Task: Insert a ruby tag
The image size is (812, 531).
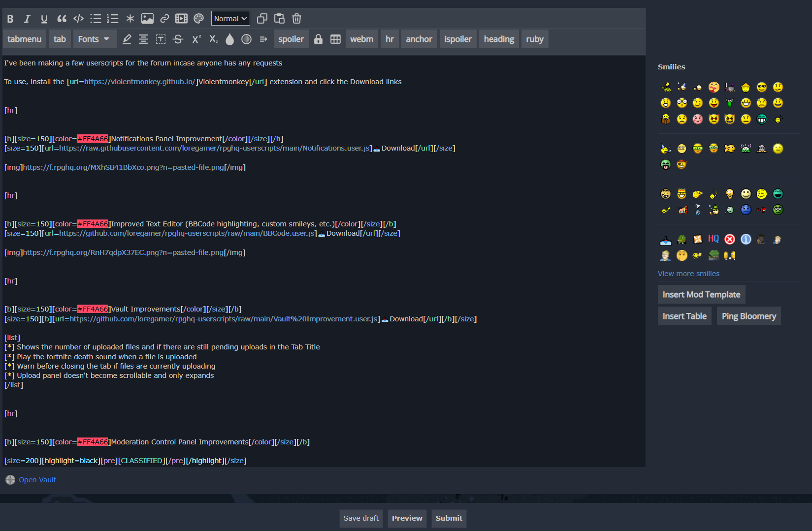Action: click(x=535, y=39)
